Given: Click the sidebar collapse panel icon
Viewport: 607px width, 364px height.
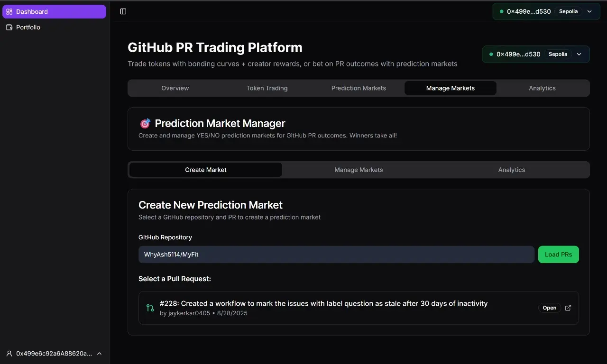Looking at the screenshot, I should point(123,11).
